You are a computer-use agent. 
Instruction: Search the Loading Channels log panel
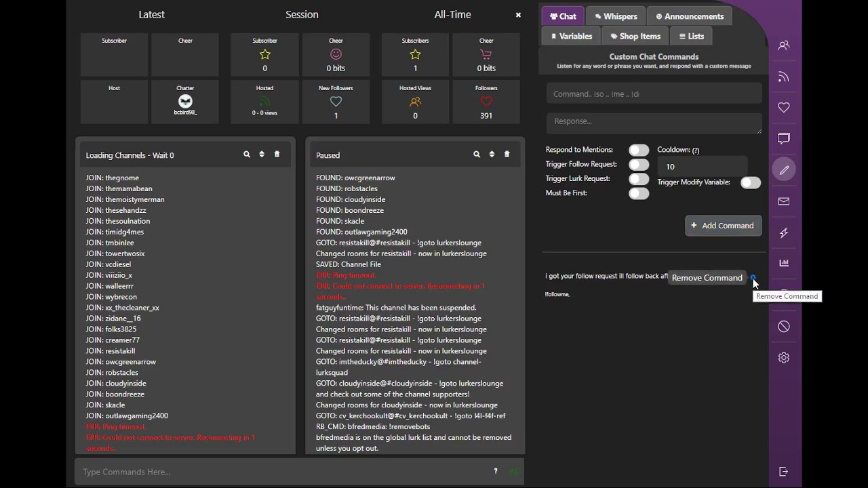click(x=247, y=155)
